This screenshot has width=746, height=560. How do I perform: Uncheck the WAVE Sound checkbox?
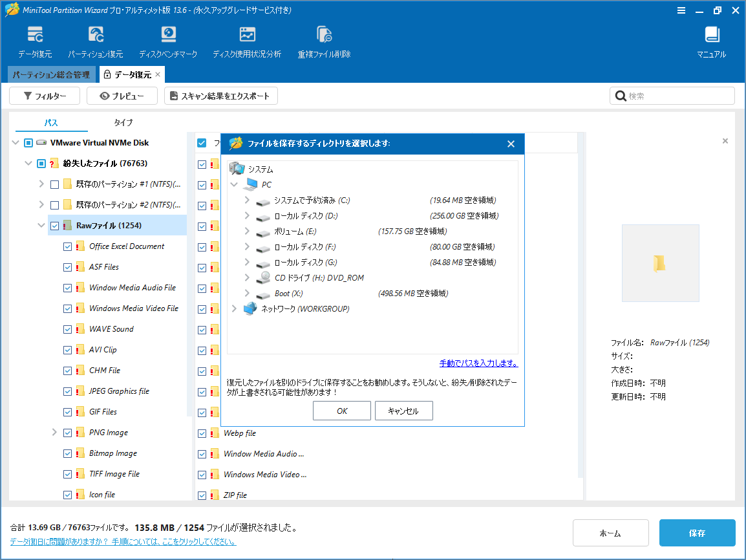[68, 329]
